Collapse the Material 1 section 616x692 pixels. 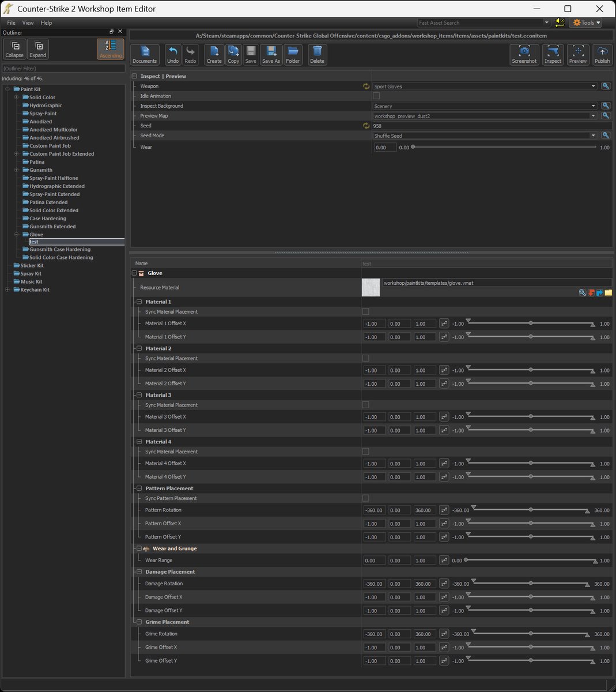point(139,302)
